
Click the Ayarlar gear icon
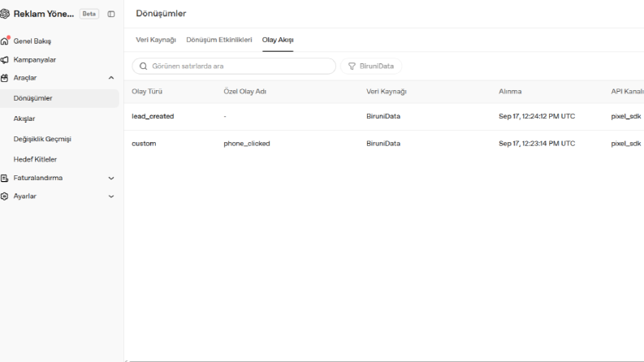pos(5,196)
